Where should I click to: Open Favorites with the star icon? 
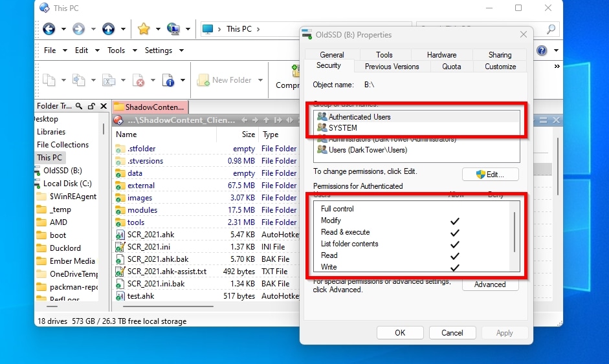(x=144, y=29)
